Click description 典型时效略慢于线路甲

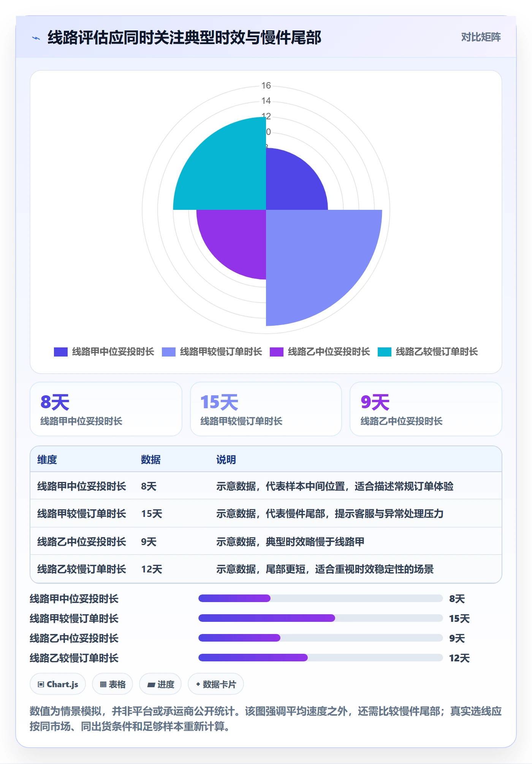click(x=290, y=541)
